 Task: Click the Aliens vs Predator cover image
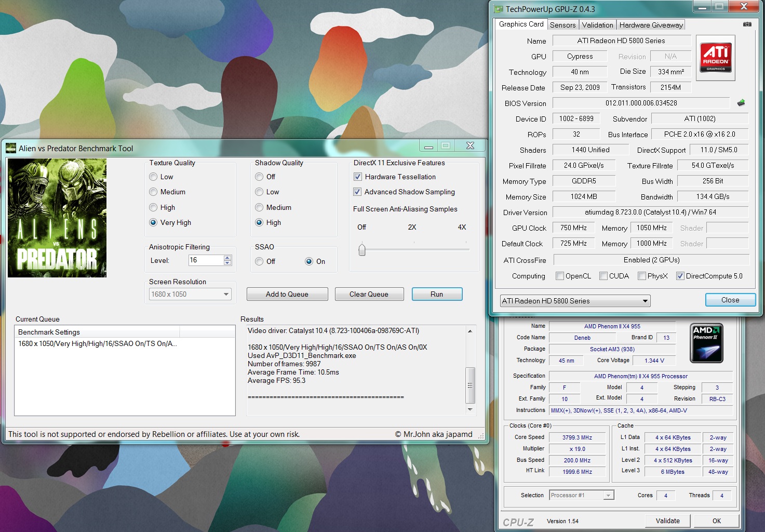pos(57,218)
